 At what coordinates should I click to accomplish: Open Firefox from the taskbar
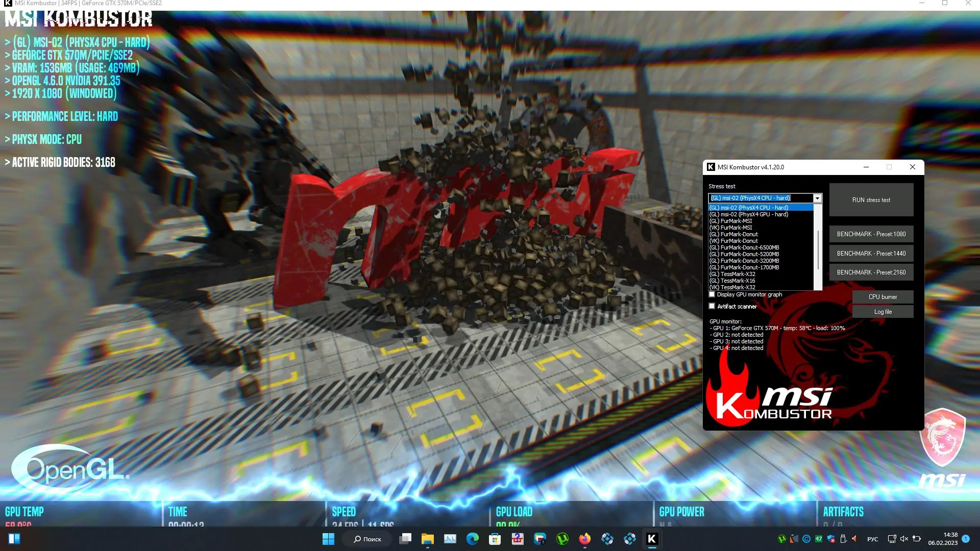(584, 539)
